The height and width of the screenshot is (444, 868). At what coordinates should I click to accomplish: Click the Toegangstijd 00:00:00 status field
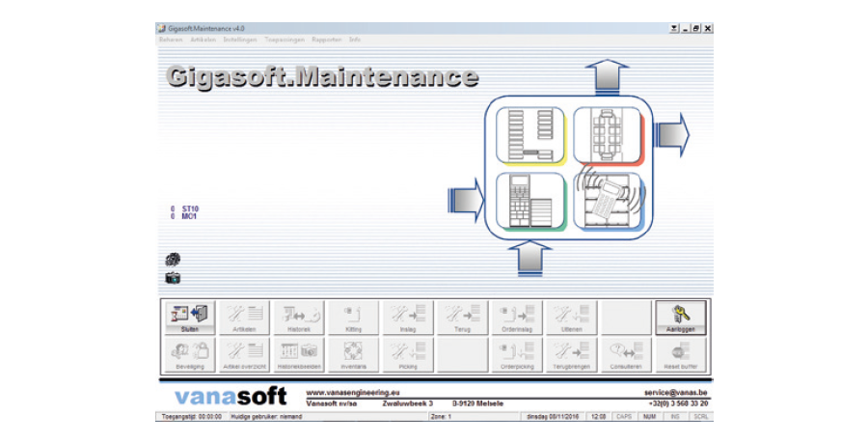pos(192,416)
